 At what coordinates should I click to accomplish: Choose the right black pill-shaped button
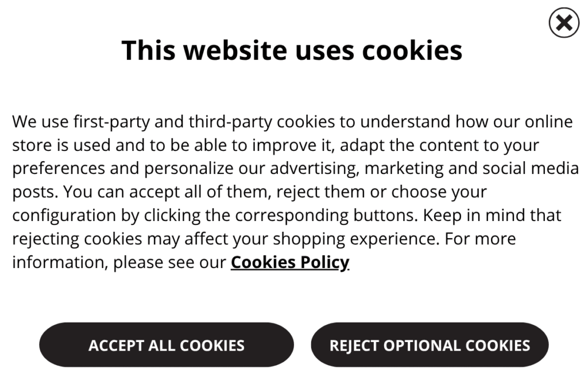click(x=430, y=345)
